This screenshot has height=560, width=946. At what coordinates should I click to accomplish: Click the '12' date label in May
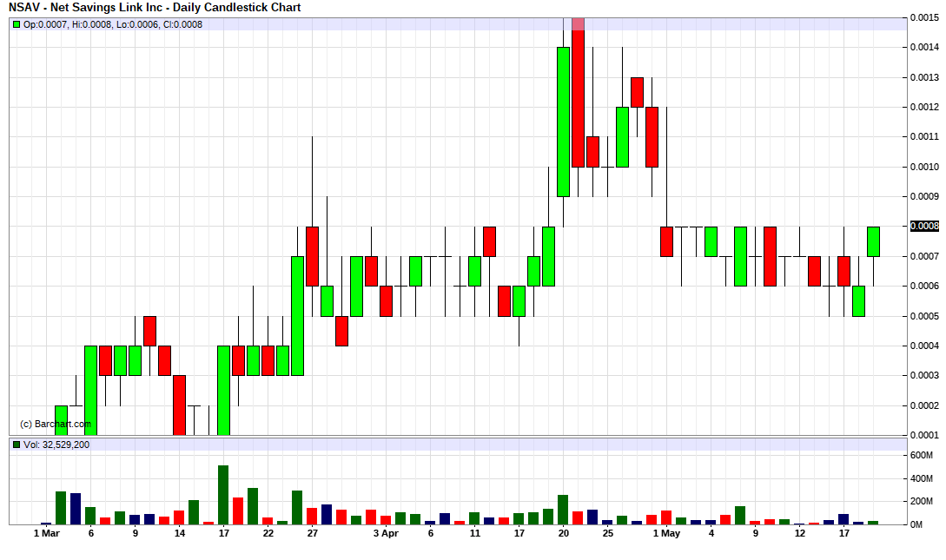[x=800, y=533]
